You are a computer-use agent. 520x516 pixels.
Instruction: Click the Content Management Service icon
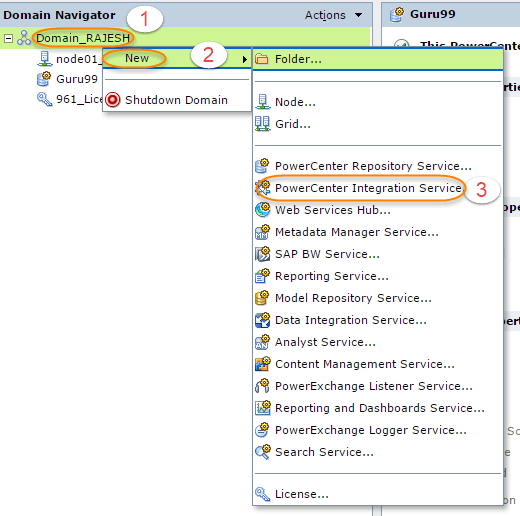(x=262, y=364)
